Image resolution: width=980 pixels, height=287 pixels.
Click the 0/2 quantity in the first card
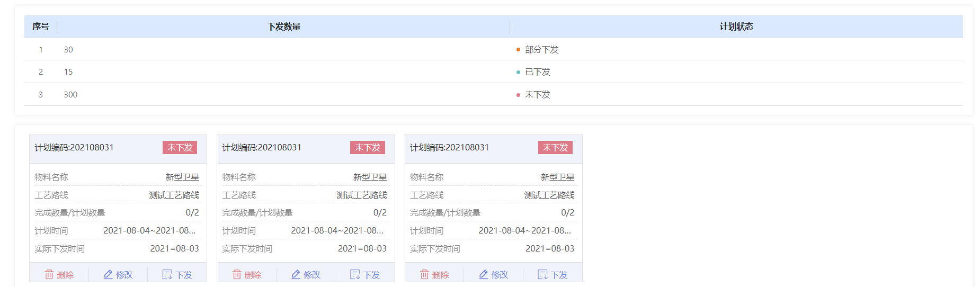192,212
